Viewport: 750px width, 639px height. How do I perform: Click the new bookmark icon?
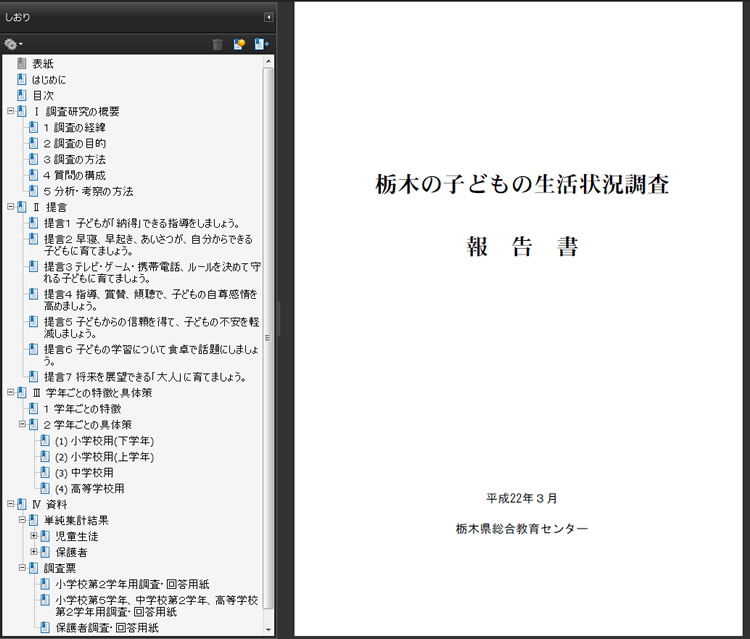[240, 44]
